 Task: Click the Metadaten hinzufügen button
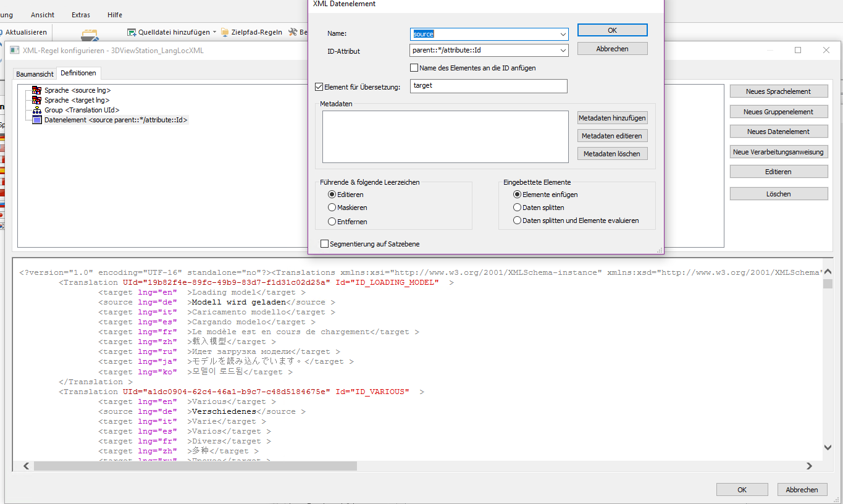tap(612, 118)
